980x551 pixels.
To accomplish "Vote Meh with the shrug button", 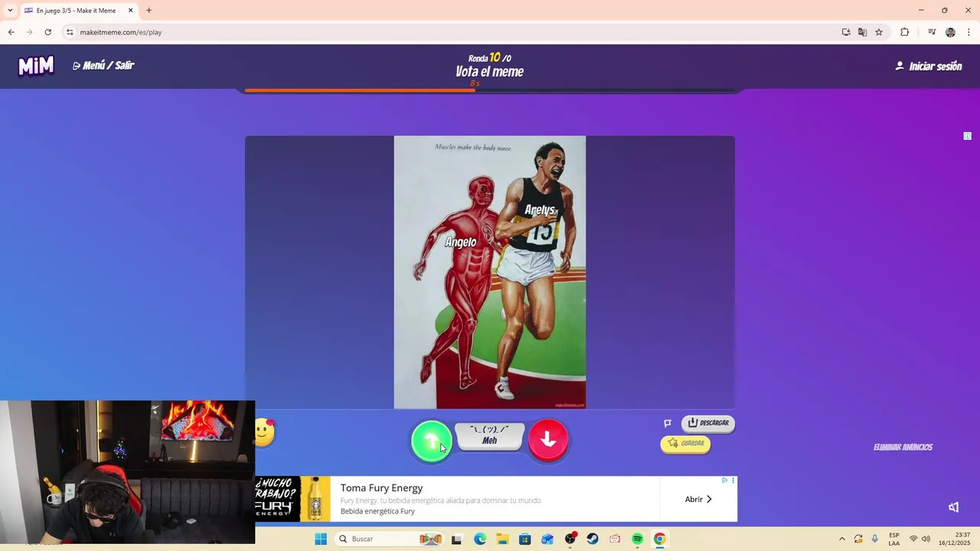I will click(490, 435).
